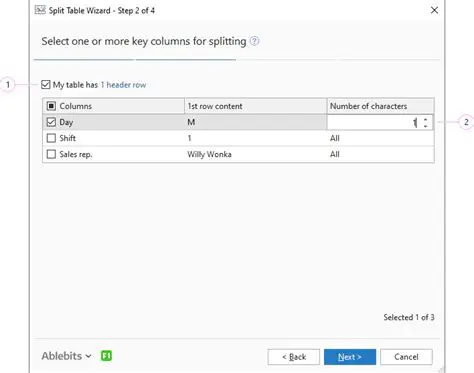Increase number of characters with up arrow
The height and width of the screenshot is (373, 474).
(426, 119)
